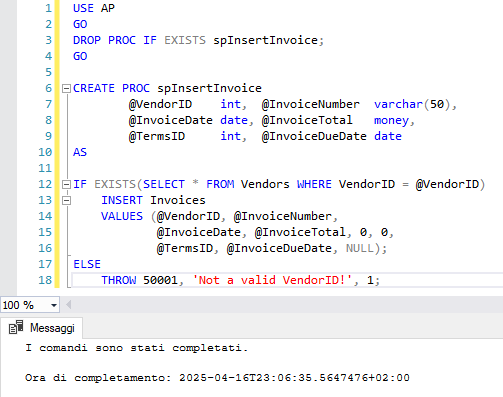The width and height of the screenshot is (503, 397).
Task: Click the varchar(50) data type
Action: pos(412,104)
